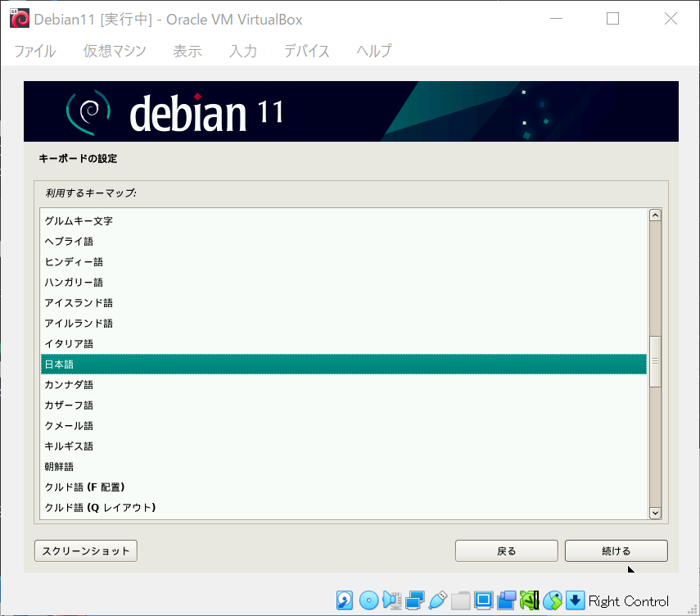The height and width of the screenshot is (616, 700).
Task: Click the display settings status icon
Action: 484,600
